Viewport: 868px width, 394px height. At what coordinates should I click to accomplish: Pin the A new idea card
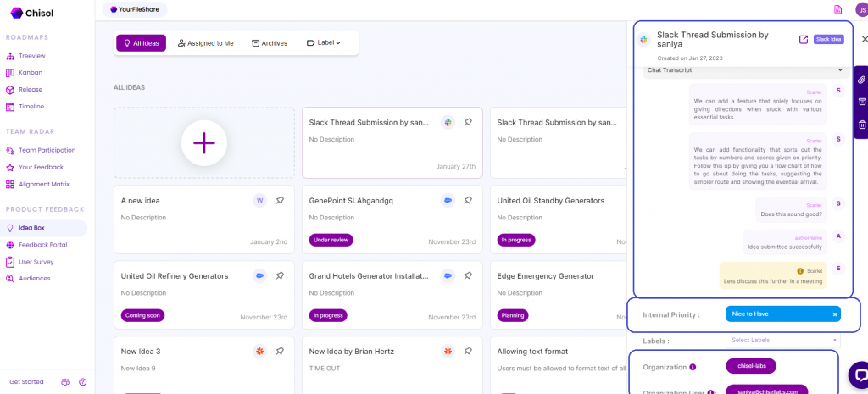280,200
